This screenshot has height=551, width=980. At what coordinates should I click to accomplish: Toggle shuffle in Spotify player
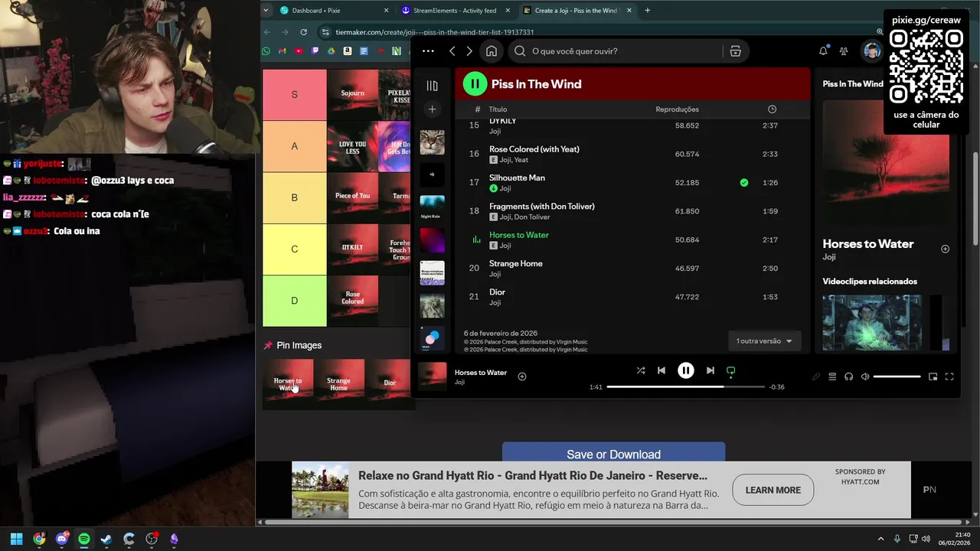641,370
